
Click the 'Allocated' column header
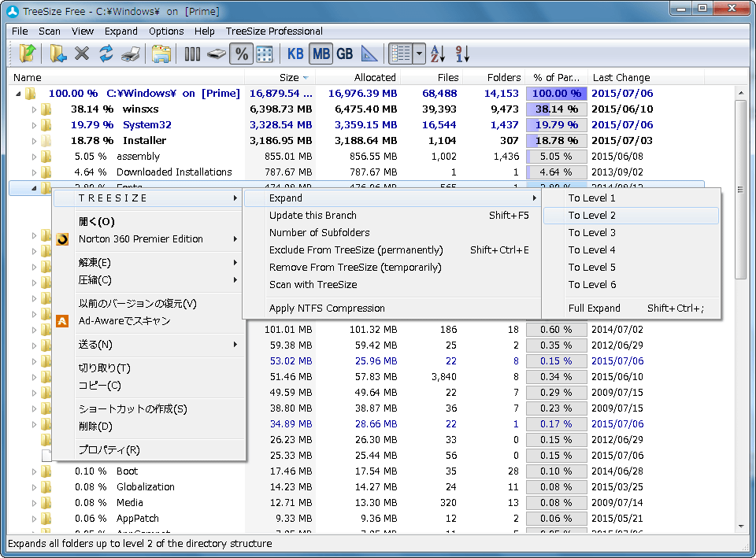[375, 77]
